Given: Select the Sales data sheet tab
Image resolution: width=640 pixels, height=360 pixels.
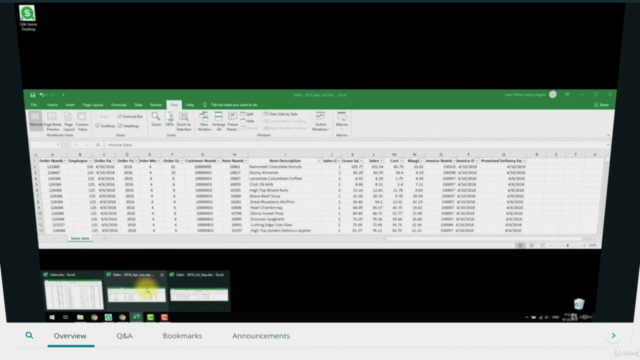Looking at the screenshot, I should click(x=80, y=238).
